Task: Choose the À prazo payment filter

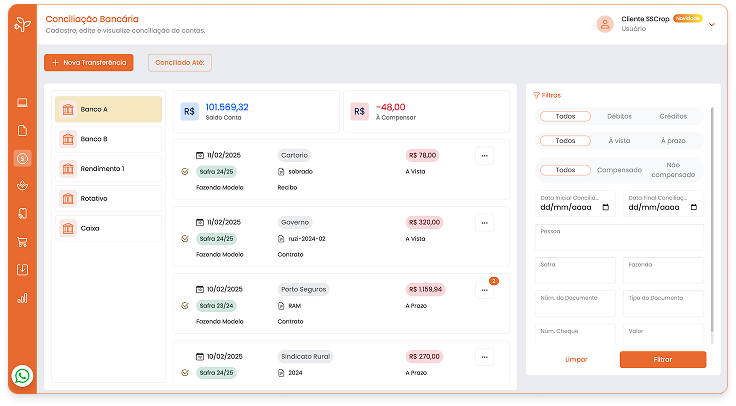Action: point(673,141)
